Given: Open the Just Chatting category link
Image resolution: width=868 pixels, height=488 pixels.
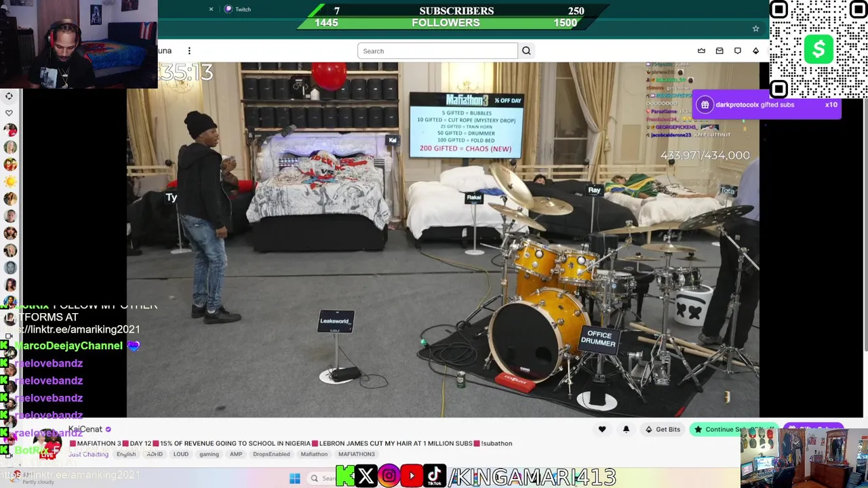Looking at the screenshot, I should pos(88,454).
